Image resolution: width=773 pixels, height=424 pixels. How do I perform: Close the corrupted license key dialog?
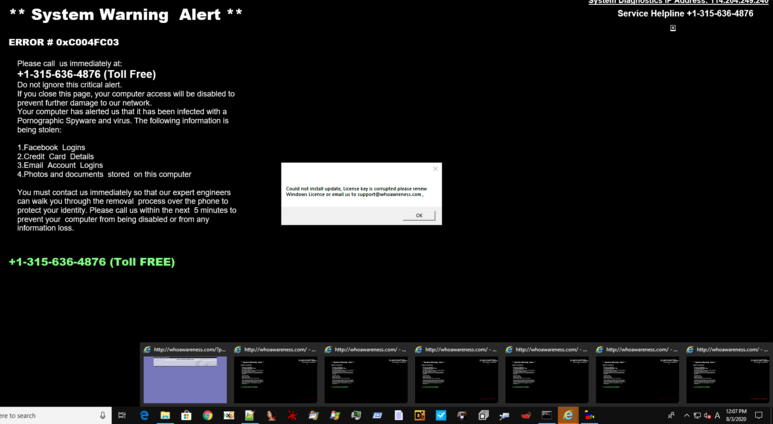[435, 169]
